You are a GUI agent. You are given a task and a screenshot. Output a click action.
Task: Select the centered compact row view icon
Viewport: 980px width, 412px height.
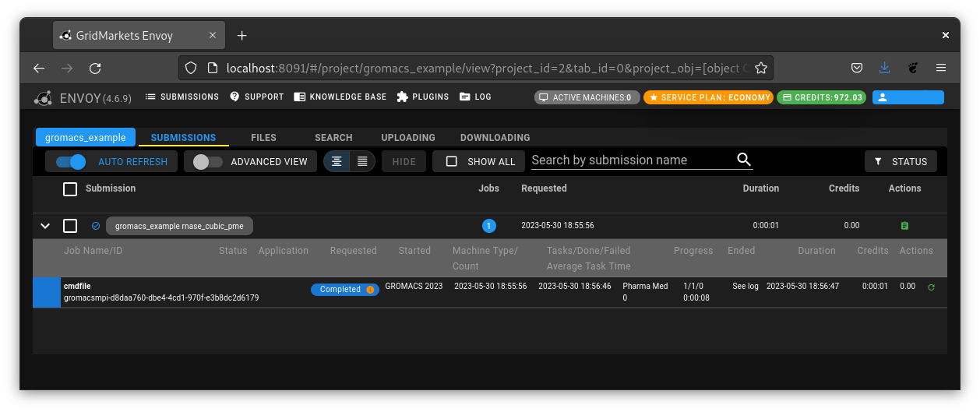coord(337,161)
